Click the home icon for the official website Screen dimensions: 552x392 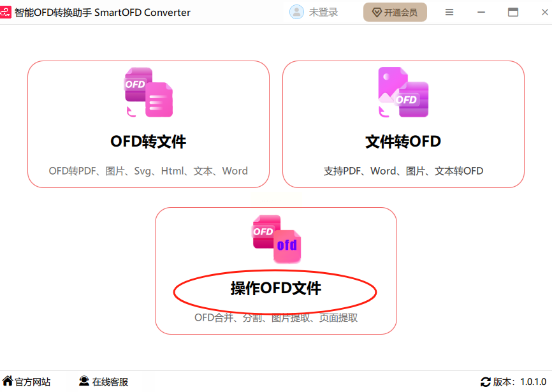pyautogui.click(x=8, y=381)
